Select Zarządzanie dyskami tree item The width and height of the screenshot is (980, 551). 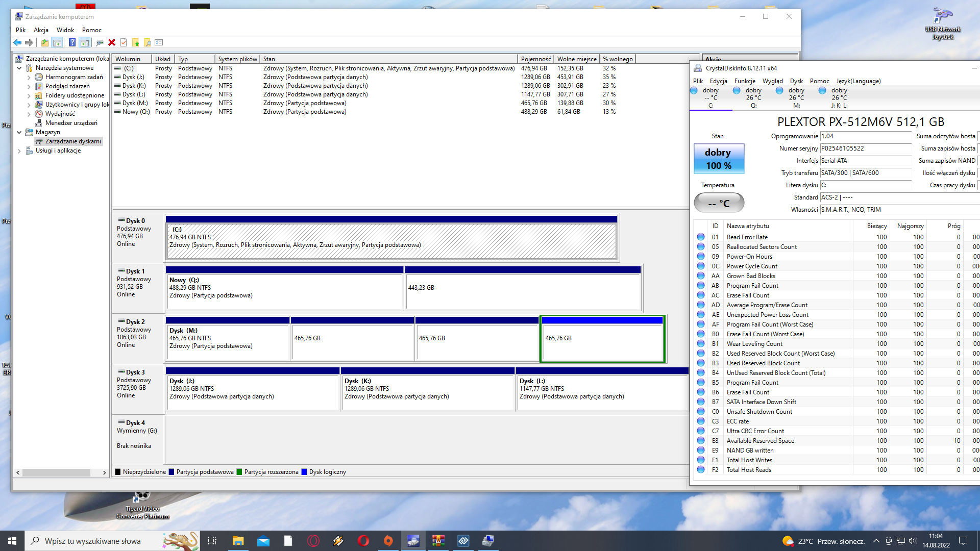tap(72, 141)
